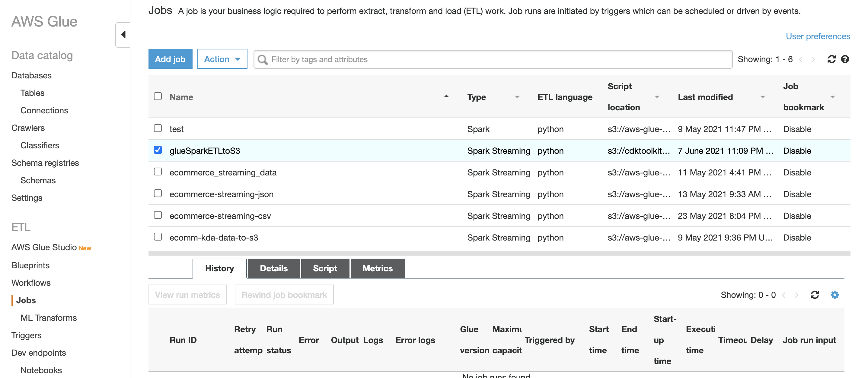Viewport: 868px width, 378px height.
Task: Collapse the AWS Glue sidebar arrow
Action: pyautogui.click(x=123, y=34)
